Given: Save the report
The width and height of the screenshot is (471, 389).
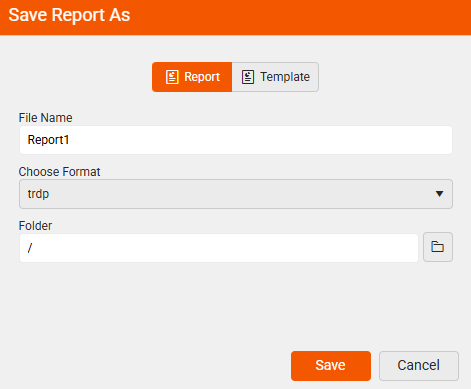Looking at the screenshot, I should point(331,366).
